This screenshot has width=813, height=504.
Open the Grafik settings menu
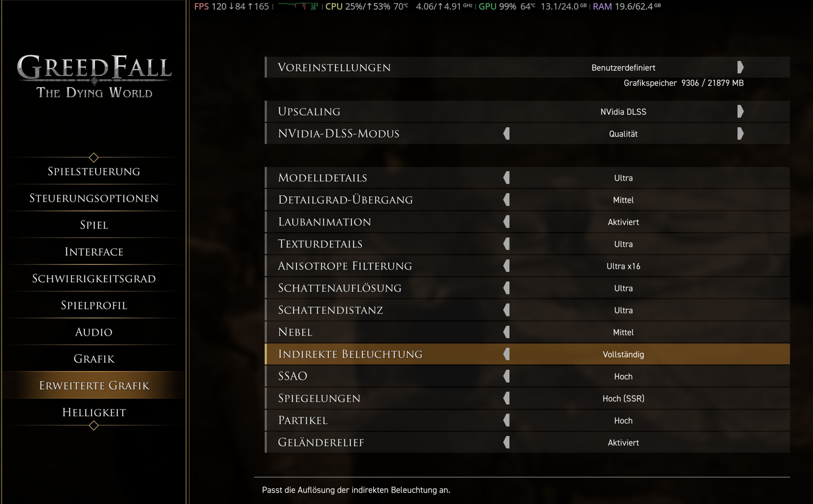[94, 359]
